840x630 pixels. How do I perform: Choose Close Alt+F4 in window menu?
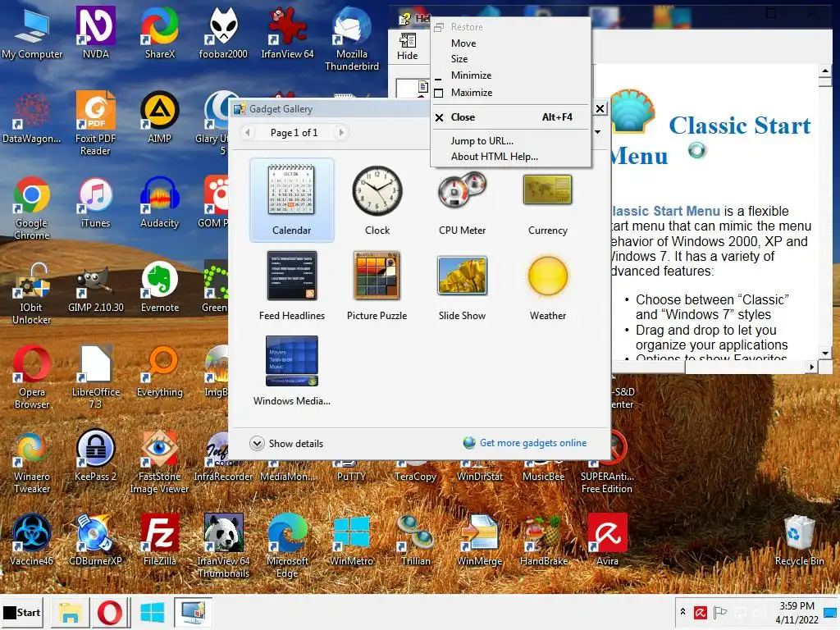click(510, 117)
